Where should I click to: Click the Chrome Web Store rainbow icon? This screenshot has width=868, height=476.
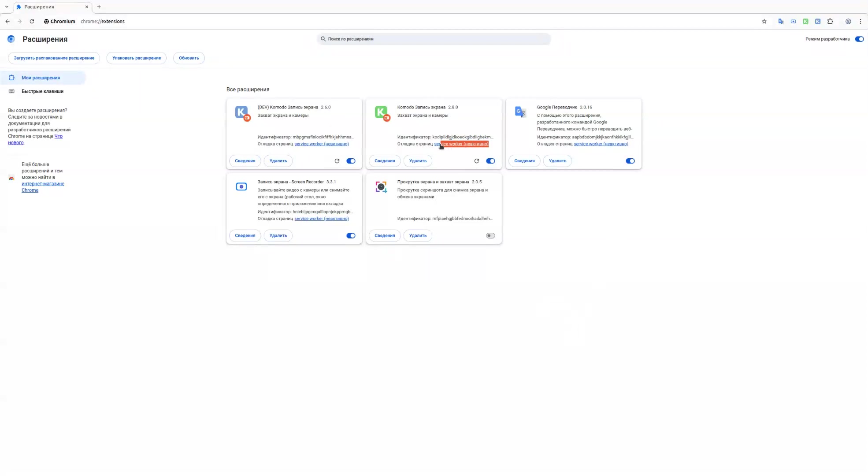click(x=11, y=178)
